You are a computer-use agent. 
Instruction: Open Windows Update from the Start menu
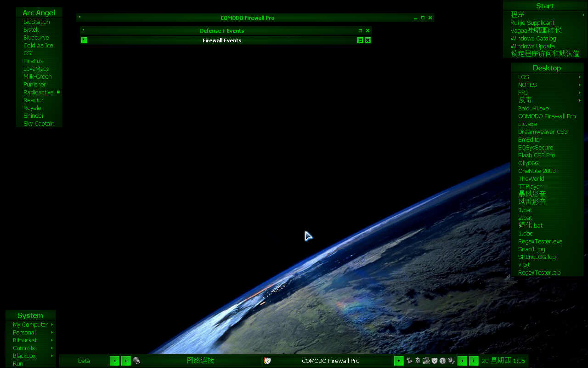point(532,46)
